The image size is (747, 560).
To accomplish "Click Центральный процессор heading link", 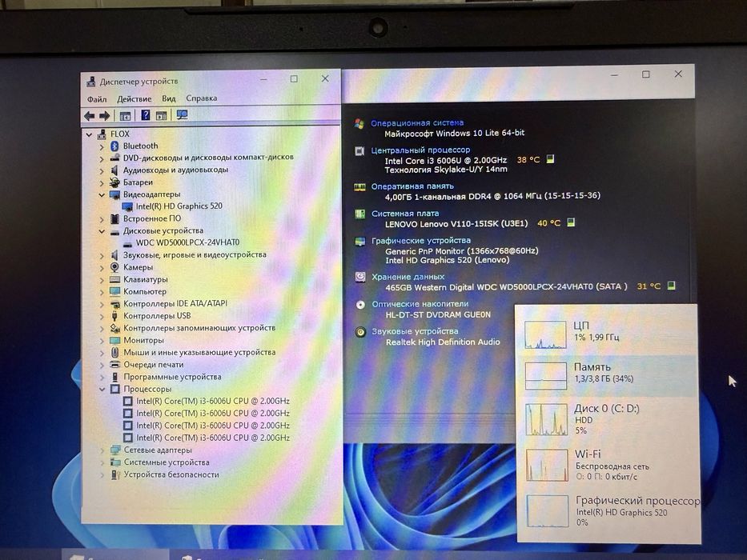I will pos(420,150).
